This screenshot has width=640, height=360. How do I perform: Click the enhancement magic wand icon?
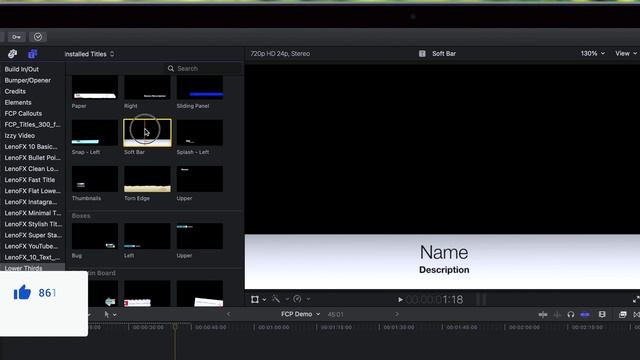tap(276, 299)
